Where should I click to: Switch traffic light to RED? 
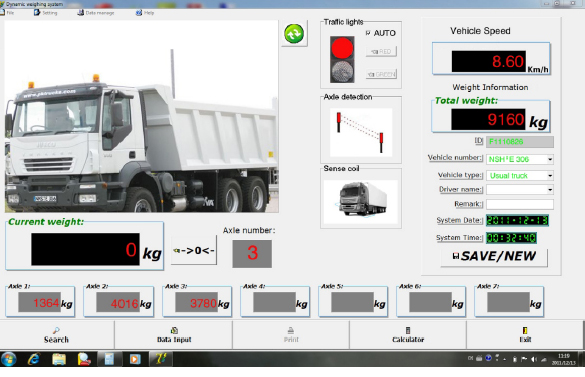(x=381, y=52)
